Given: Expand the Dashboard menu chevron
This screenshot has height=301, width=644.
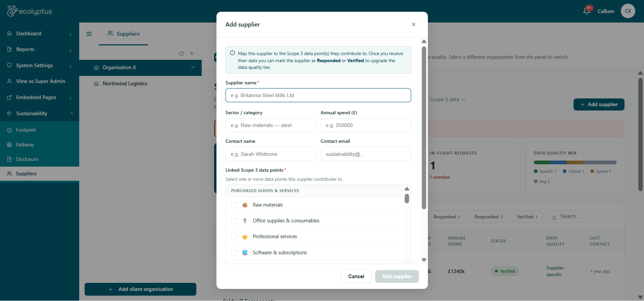Looking at the screenshot, I should pyautogui.click(x=70, y=34).
